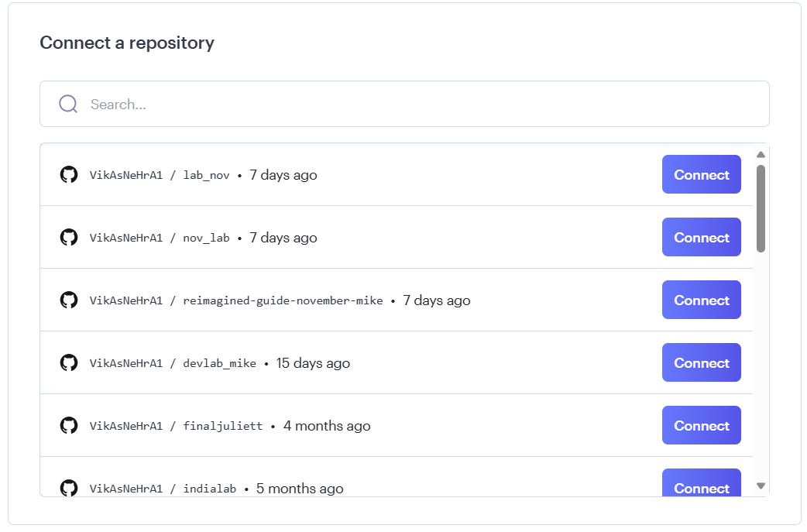
Task: Connect the nov_lab repository
Action: point(701,237)
